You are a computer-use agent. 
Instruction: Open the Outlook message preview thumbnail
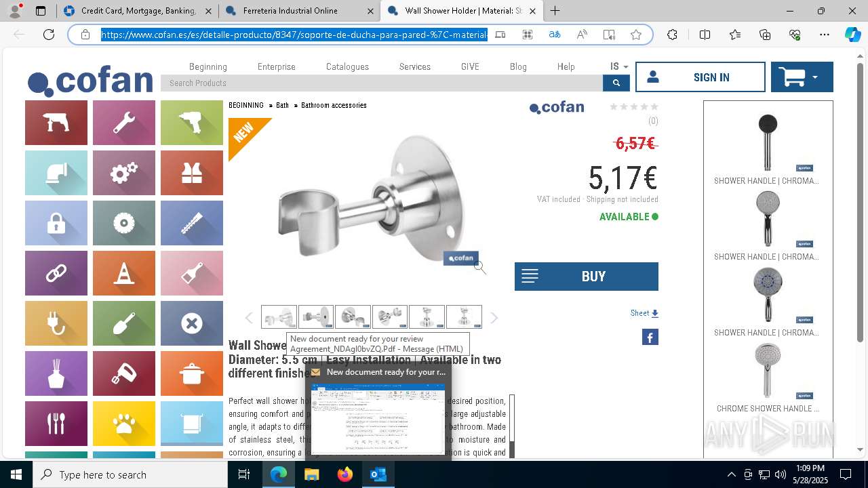[x=378, y=419]
